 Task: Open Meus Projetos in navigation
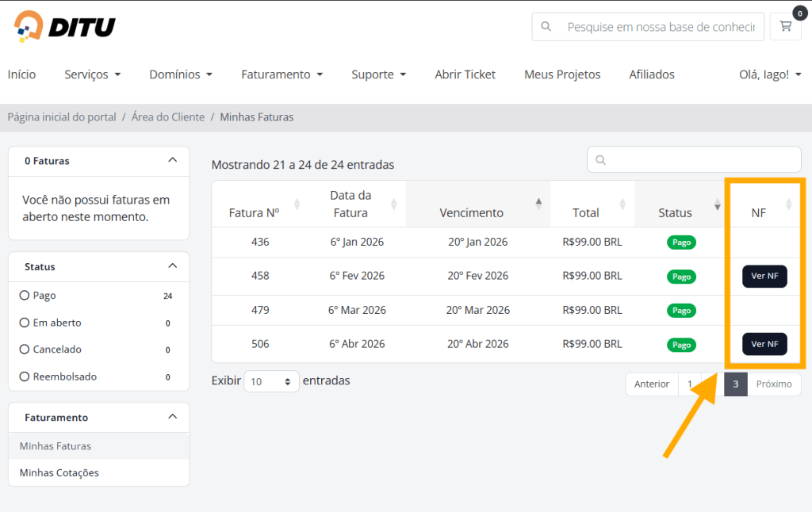click(x=562, y=75)
